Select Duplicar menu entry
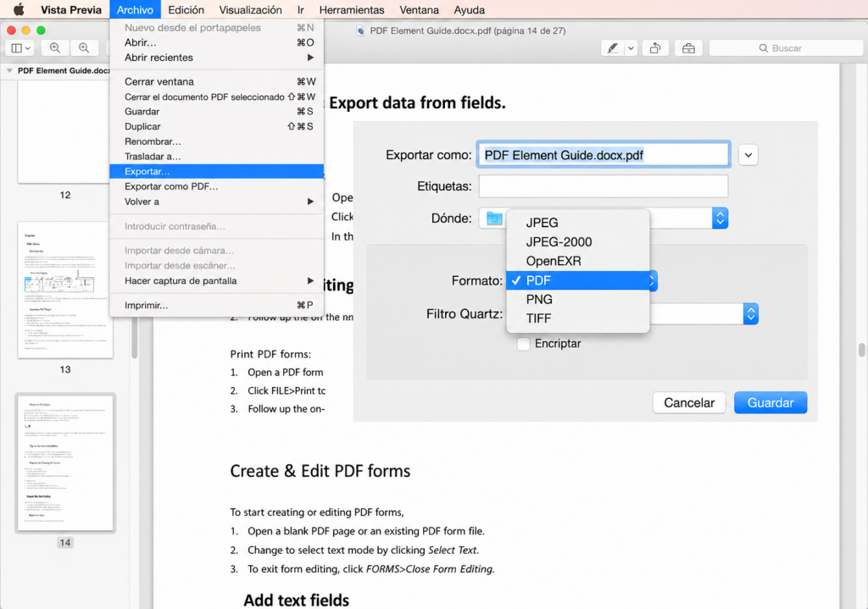 pyautogui.click(x=216, y=127)
